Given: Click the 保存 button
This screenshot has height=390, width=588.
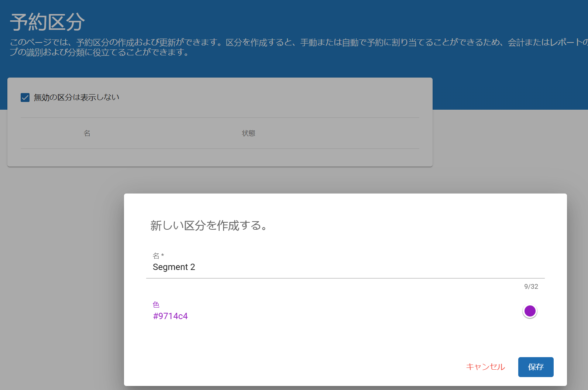Looking at the screenshot, I should 536,367.
